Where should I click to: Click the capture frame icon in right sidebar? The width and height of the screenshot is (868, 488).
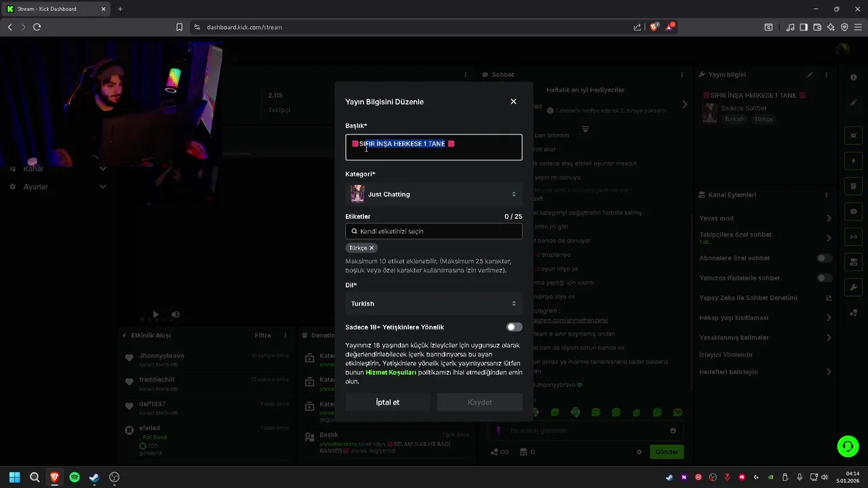click(x=853, y=136)
